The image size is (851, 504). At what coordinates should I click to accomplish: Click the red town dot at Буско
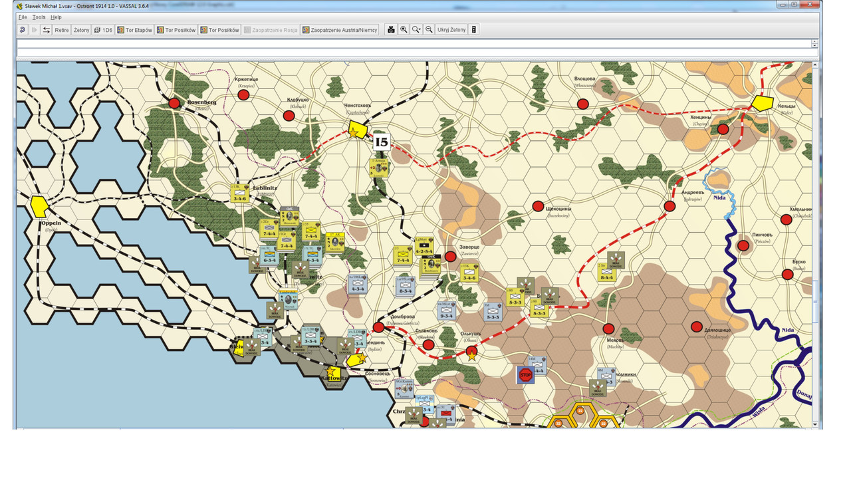click(x=787, y=274)
